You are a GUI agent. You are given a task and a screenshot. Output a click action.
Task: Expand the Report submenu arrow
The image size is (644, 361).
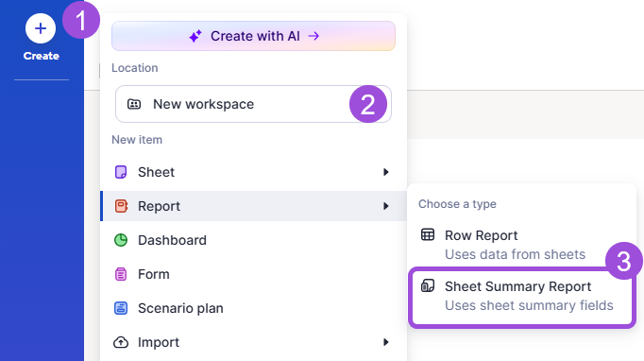click(385, 206)
